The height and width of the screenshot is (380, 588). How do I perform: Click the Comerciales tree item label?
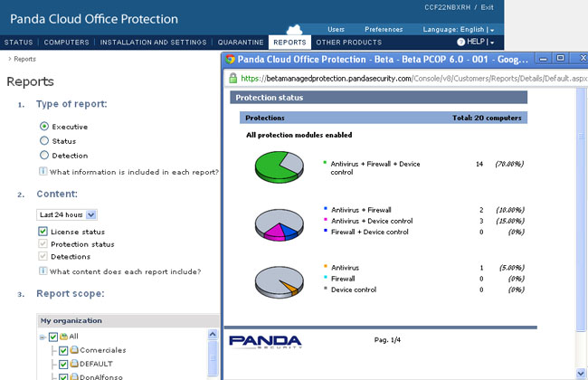(103, 350)
